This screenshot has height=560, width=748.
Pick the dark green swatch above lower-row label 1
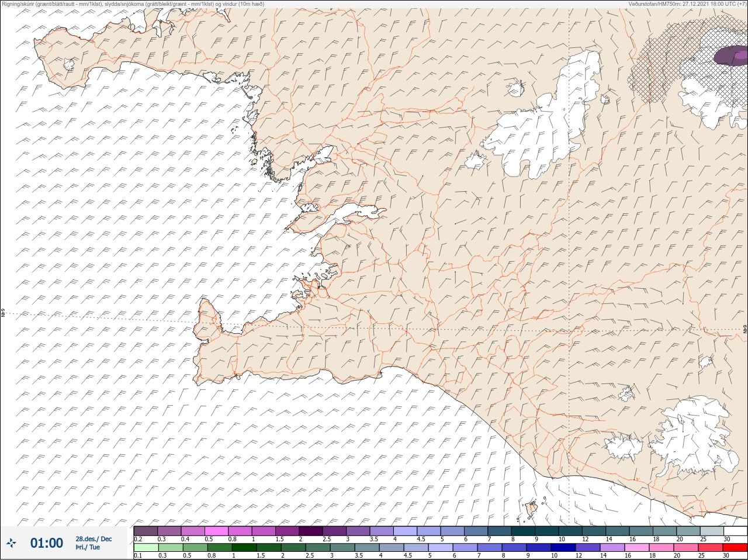point(243,548)
